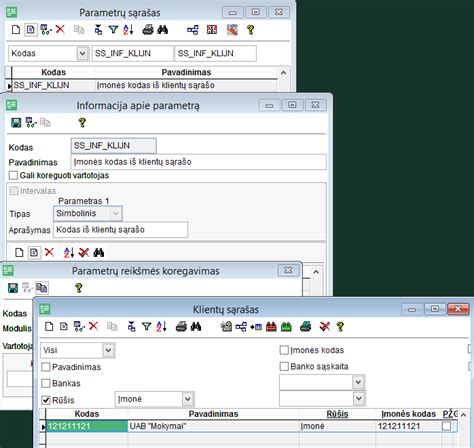
Task: Open the Visi dropdown list
Action: pos(108,350)
